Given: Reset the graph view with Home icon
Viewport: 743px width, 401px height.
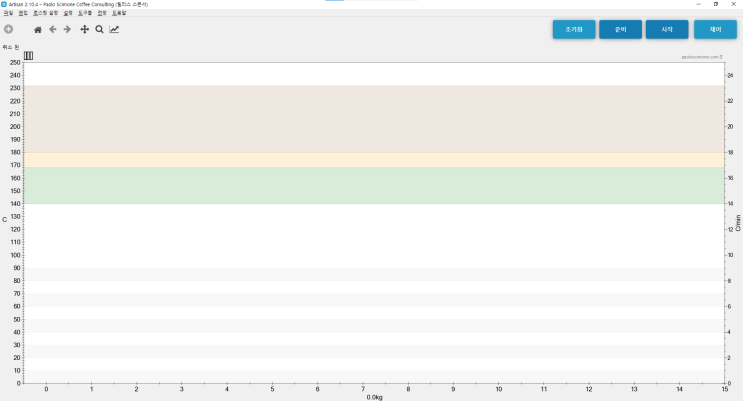Looking at the screenshot, I should click(38, 29).
